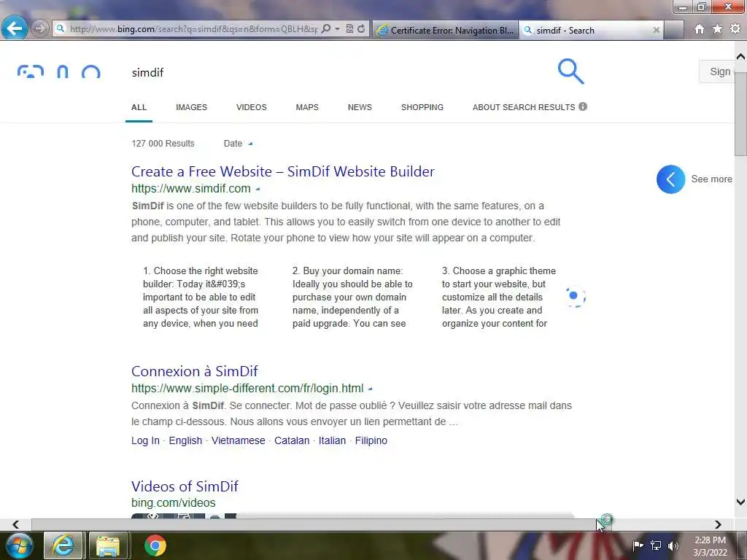The height and width of the screenshot is (560, 747).
Task: Select the simdif - Search tab
Action: 591,30
